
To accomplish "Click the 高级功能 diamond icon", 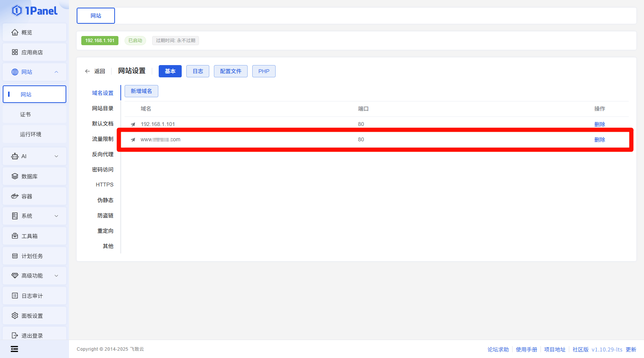I will click(15, 276).
